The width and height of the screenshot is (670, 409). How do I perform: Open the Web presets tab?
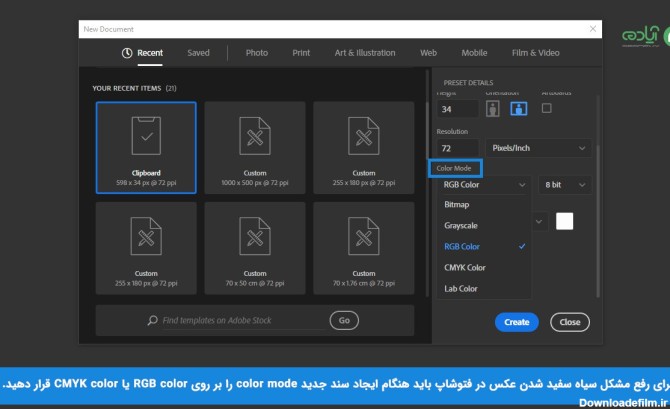(428, 53)
